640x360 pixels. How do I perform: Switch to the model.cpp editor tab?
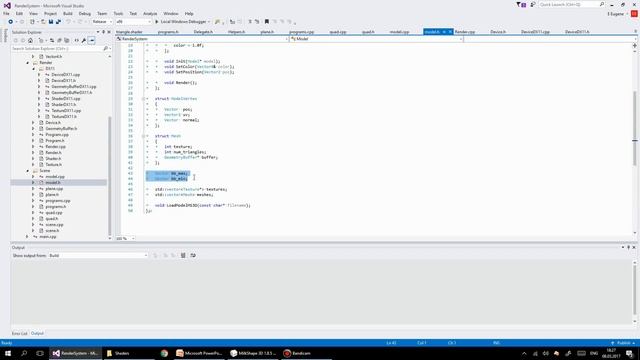[400, 32]
